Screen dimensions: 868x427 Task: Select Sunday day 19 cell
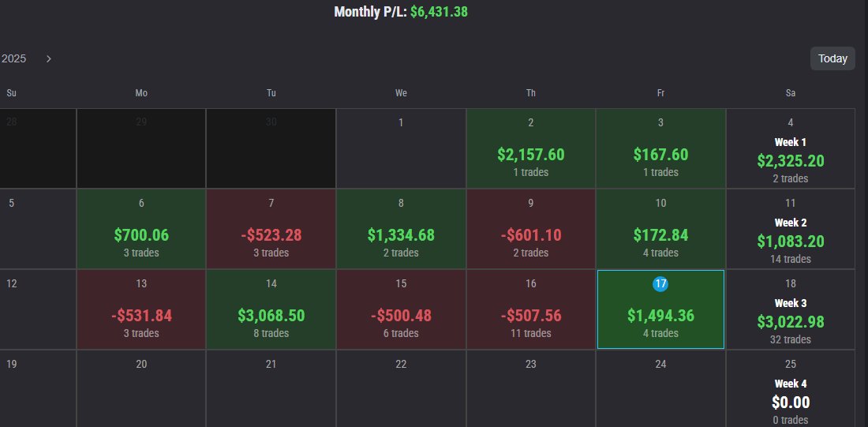pos(38,389)
